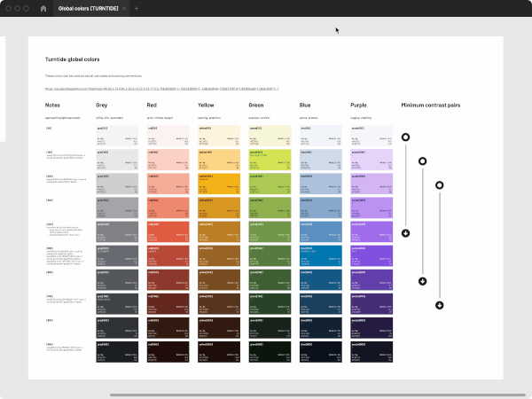532x399 pixels.
Task: Go to the Figma home screen icon
Action: (43, 9)
